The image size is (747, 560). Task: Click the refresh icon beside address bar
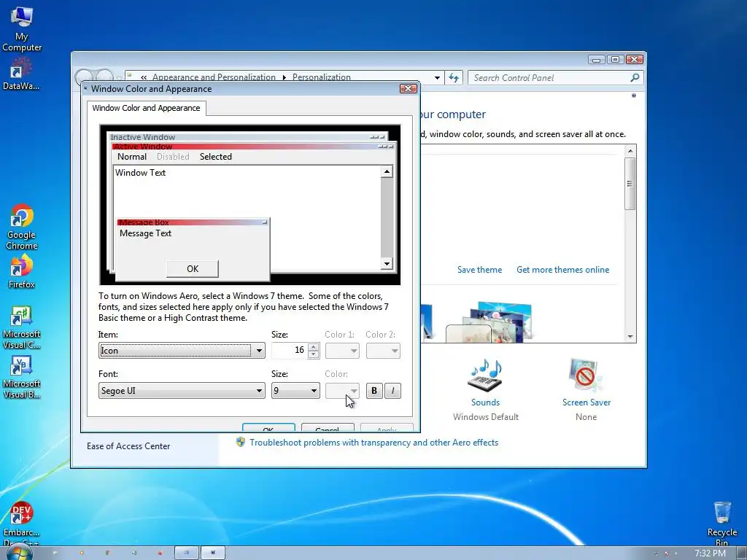[454, 77]
